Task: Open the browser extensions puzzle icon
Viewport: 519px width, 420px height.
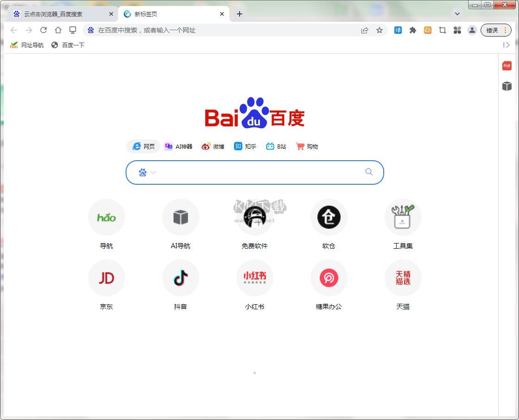Action: [412, 30]
